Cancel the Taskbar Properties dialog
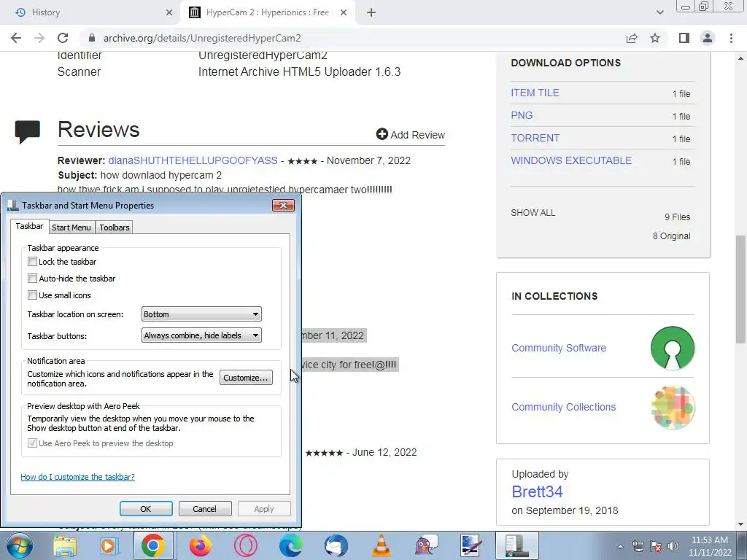 click(x=205, y=508)
